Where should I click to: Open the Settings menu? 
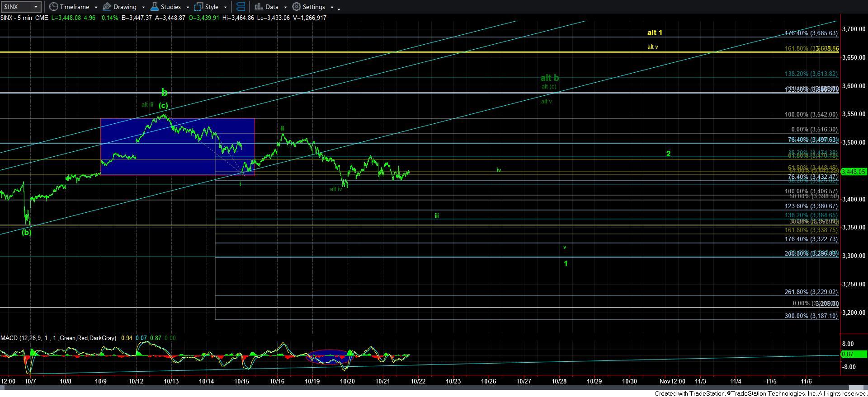click(314, 7)
